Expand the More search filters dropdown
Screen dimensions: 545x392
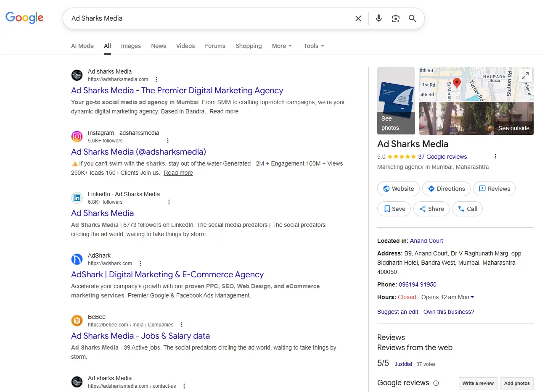tap(281, 46)
